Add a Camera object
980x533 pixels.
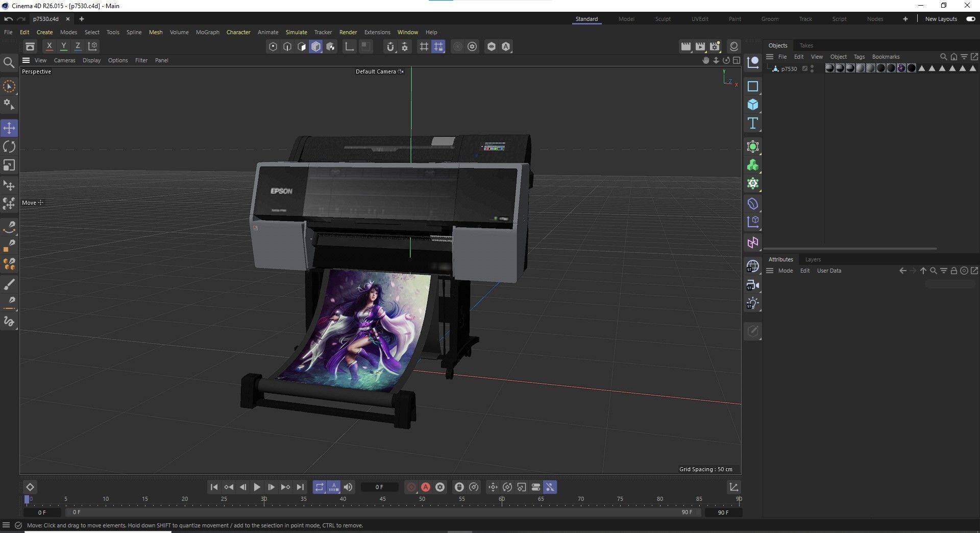click(753, 285)
